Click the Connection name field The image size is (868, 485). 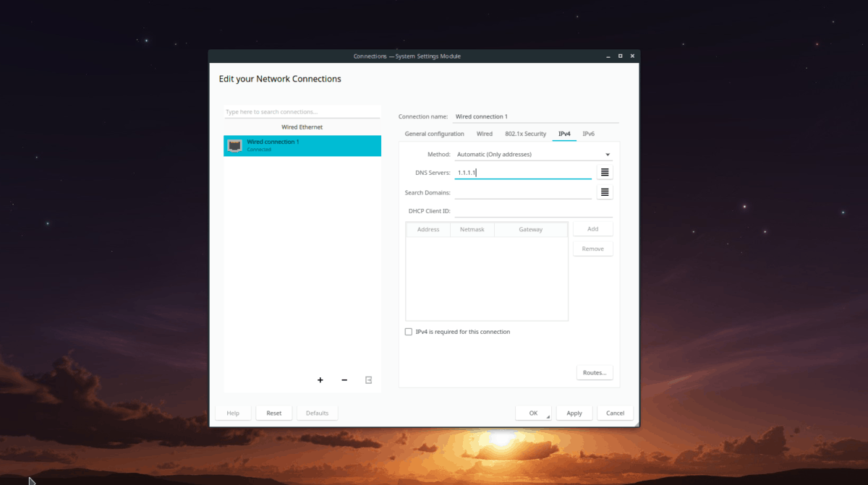(536, 116)
